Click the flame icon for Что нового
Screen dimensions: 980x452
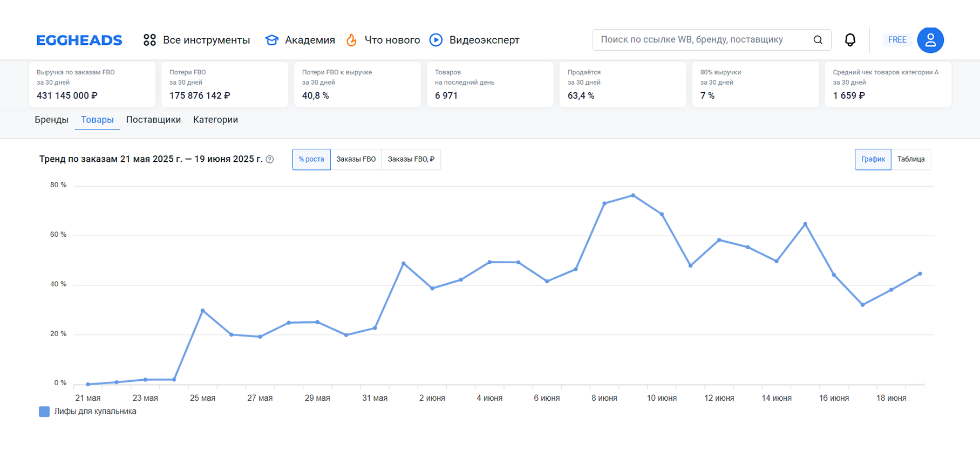[351, 40]
